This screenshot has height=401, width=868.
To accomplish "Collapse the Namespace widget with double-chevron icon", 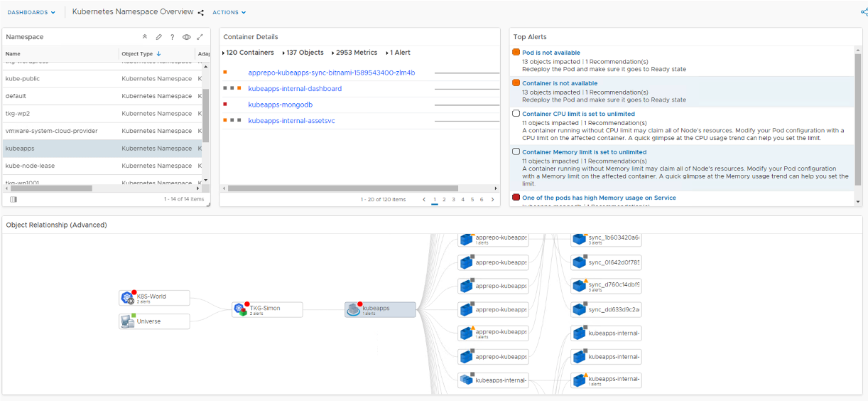I will pos(145,37).
